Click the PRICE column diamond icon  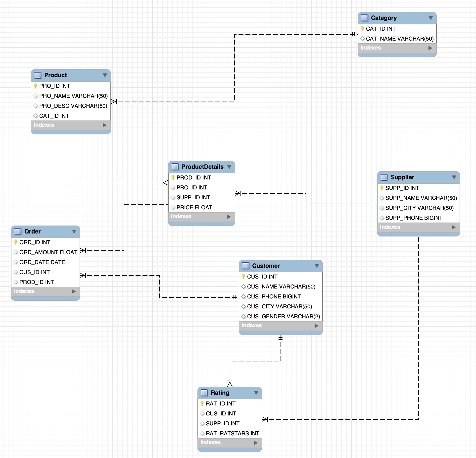coord(173,207)
